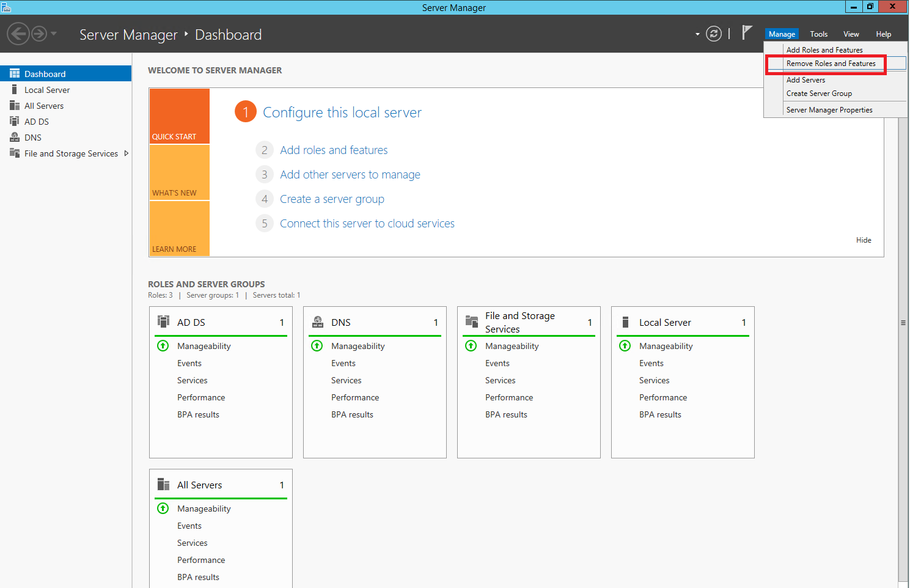Open the Tools menu
Viewport: 910px width, 588px height.
(818, 34)
